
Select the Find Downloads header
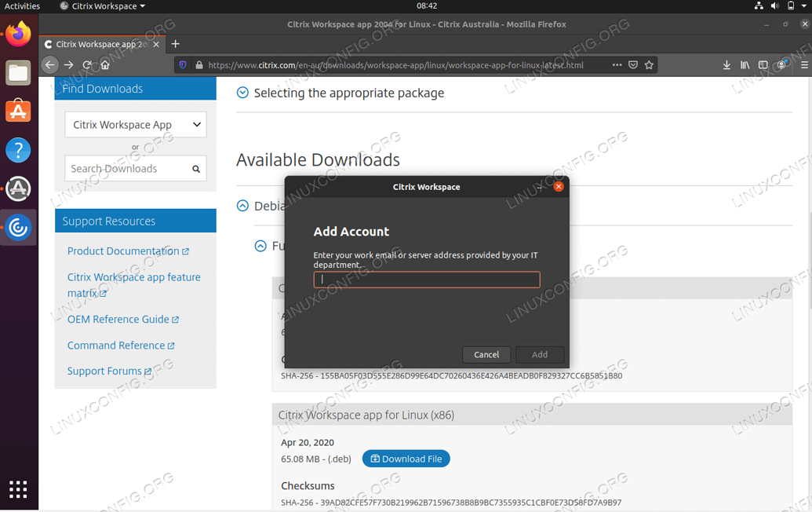[x=135, y=89]
